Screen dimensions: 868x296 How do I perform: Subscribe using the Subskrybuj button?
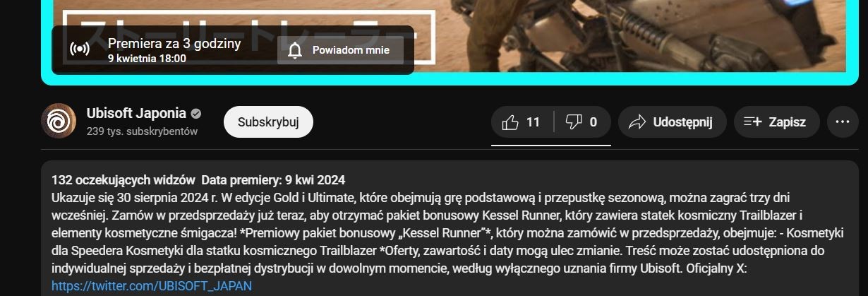click(268, 122)
